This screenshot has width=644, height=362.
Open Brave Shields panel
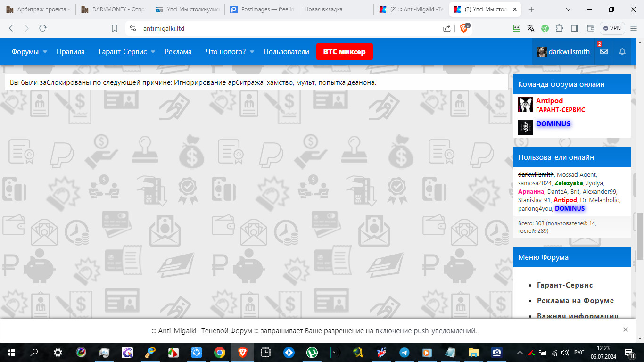tap(464, 28)
